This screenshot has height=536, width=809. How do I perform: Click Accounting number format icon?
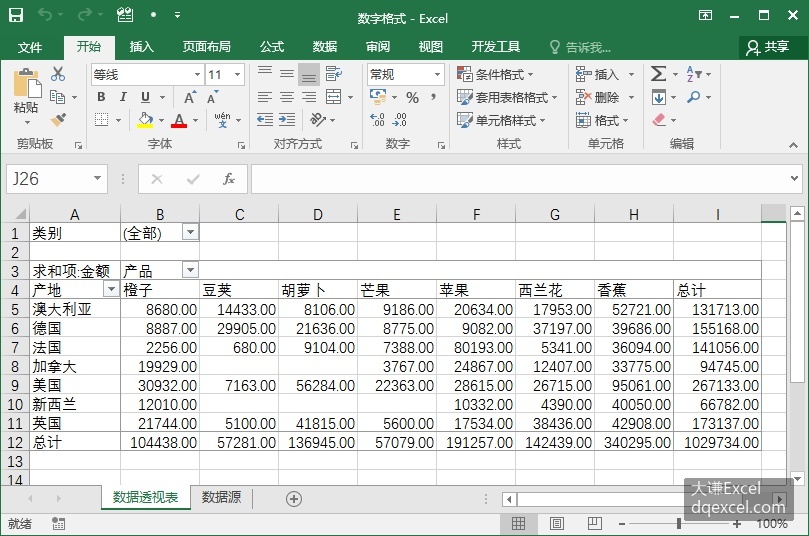378,96
